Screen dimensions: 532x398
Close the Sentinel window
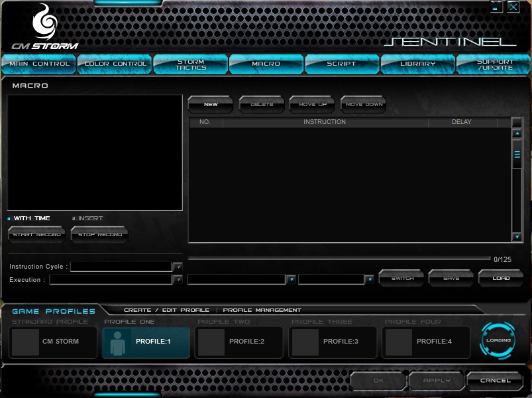(513, 7)
